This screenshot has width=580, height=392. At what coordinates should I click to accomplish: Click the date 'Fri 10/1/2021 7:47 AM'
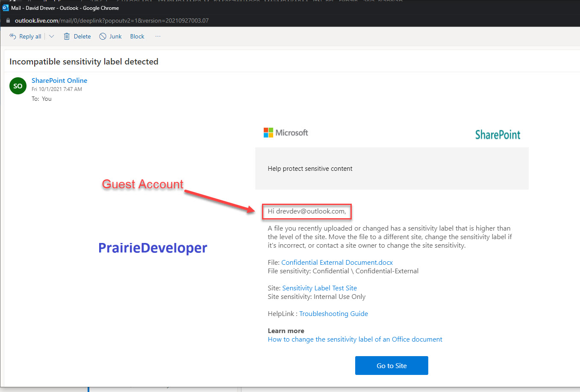57,89
